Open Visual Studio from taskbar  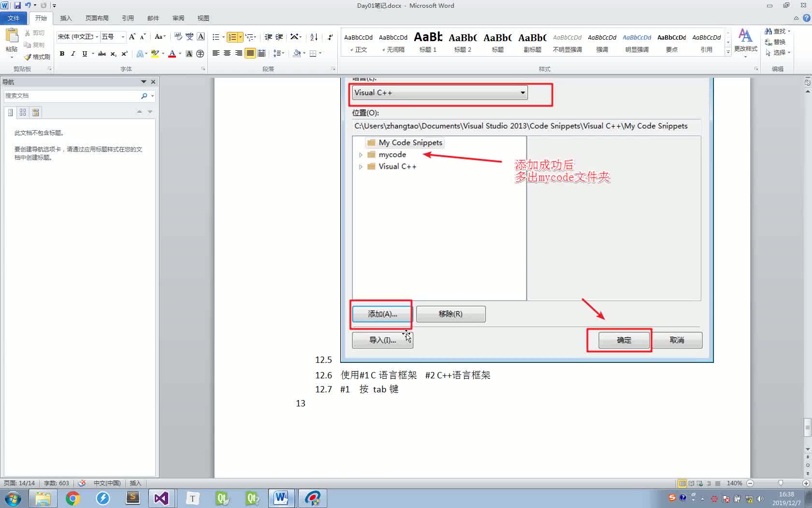pos(161,498)
